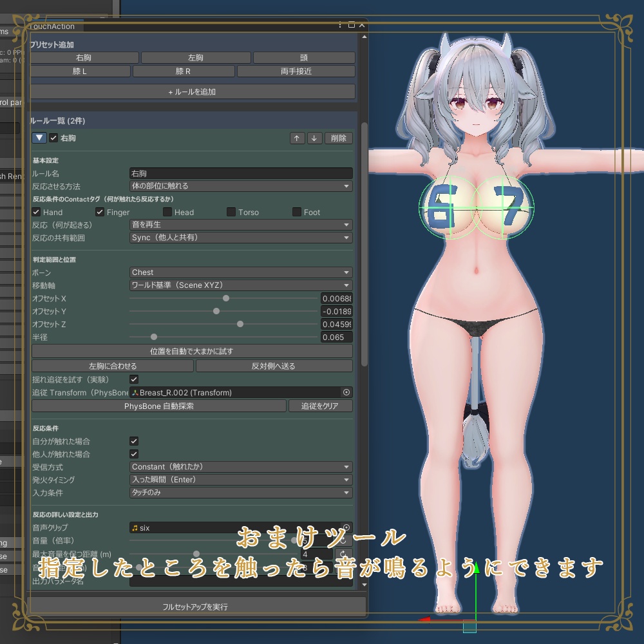This screenshot has width=644, height=644.
Task: Toggle 他人が触れた場合 checkbox
Action: coord(134,454)
